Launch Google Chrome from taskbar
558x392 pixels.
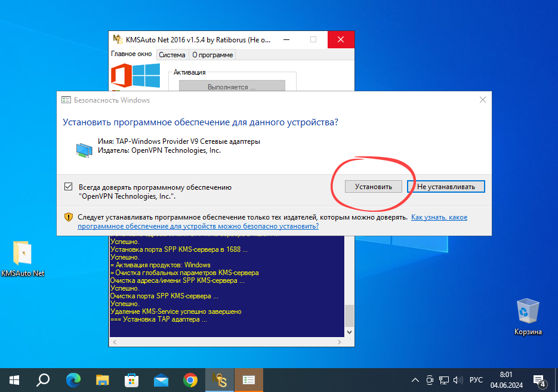(x=190, y=380)
